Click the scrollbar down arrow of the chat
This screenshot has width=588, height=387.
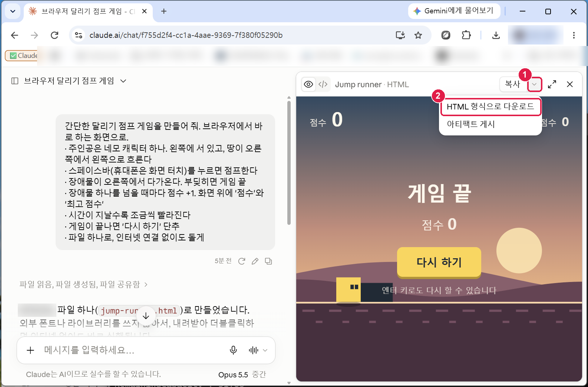(289, 383)
